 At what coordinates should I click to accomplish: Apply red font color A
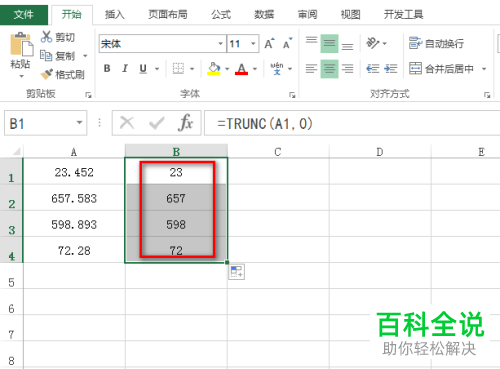pos(241,69)
